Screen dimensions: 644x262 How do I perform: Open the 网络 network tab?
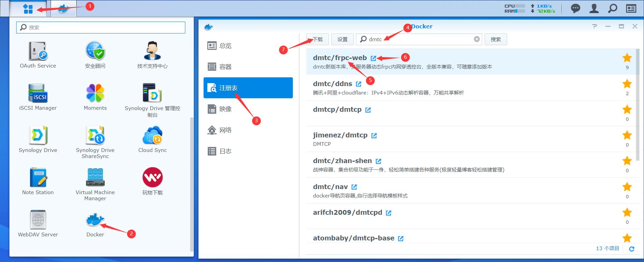[x=248, y=130]
